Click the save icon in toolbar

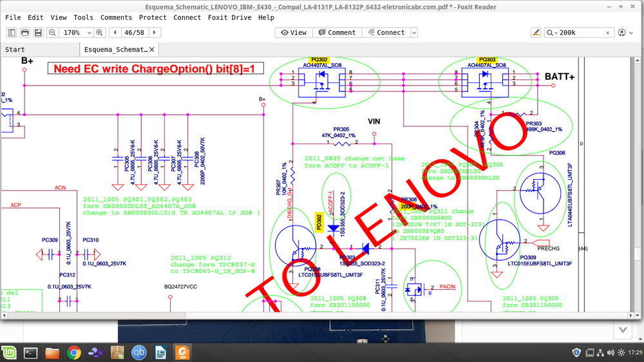point(38,32)
